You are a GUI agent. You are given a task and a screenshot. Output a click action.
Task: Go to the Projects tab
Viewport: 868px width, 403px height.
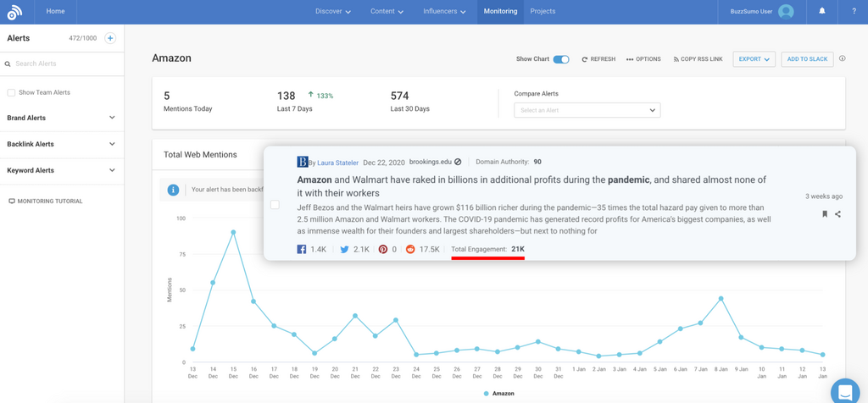pos(542,11)
